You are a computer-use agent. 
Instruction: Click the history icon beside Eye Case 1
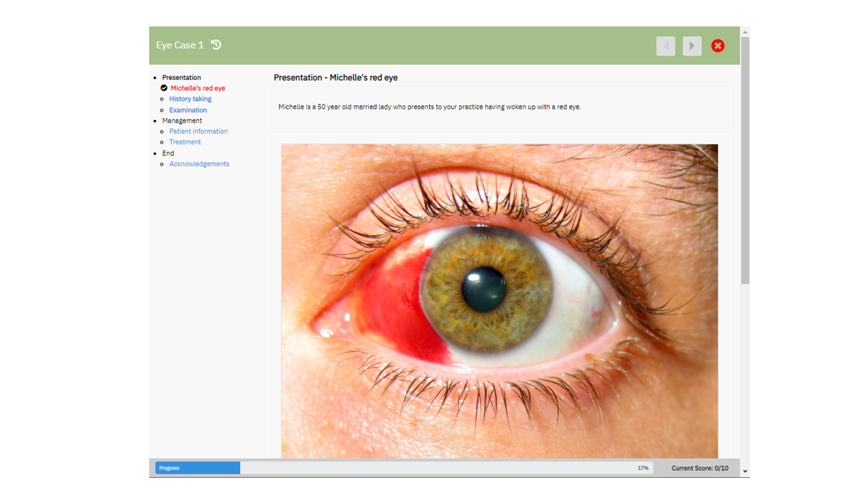click(x=216, y=45)
